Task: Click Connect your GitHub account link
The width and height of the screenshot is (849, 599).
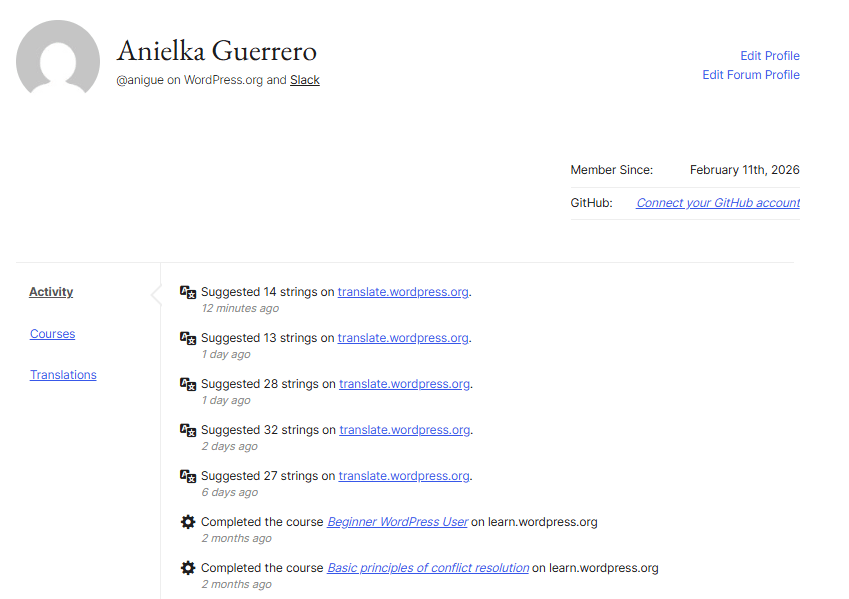Action: click(x=717, y=203)
